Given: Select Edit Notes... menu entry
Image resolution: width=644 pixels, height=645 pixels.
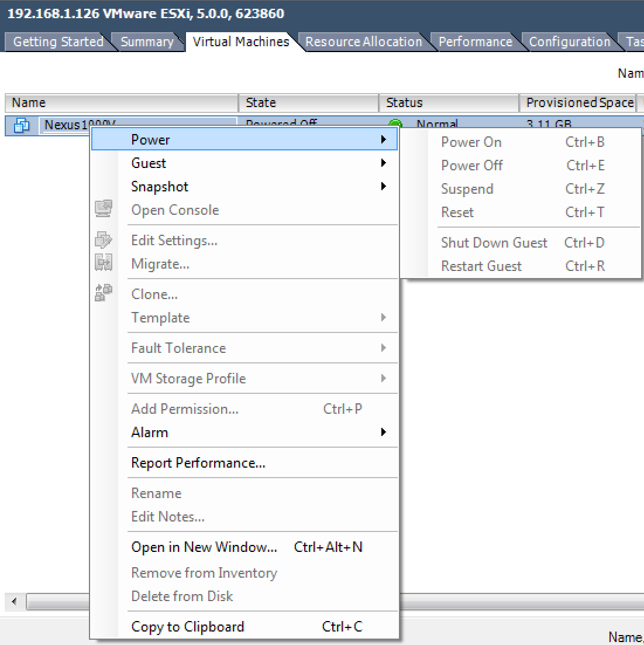Looking at the screenshot, I should coord(244,517).
